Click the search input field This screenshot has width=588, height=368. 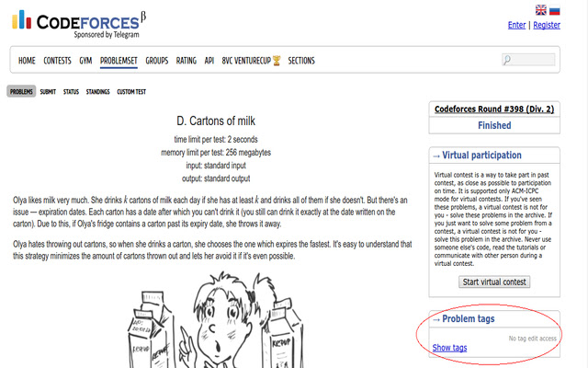click(x=529, y=60)
